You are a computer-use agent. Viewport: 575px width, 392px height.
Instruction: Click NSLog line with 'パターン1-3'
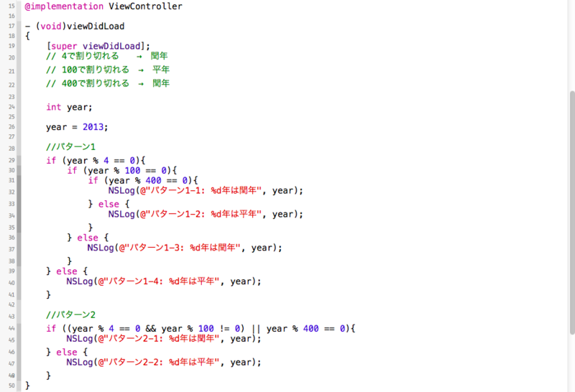pos(185,248)
